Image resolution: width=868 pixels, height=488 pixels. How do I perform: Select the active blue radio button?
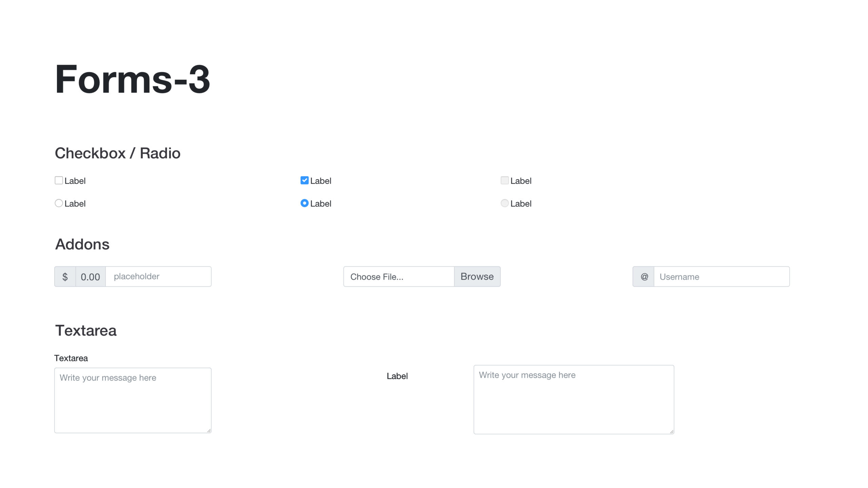click(x=303, y=203)
